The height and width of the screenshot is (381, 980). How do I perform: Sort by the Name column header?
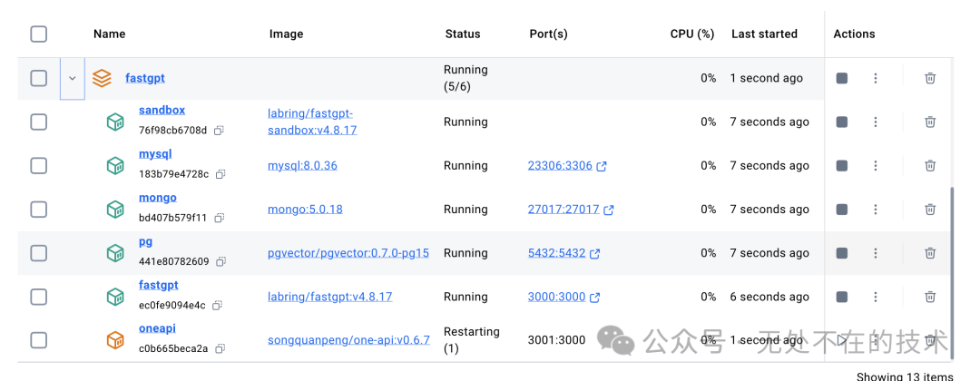coord(110,34)
